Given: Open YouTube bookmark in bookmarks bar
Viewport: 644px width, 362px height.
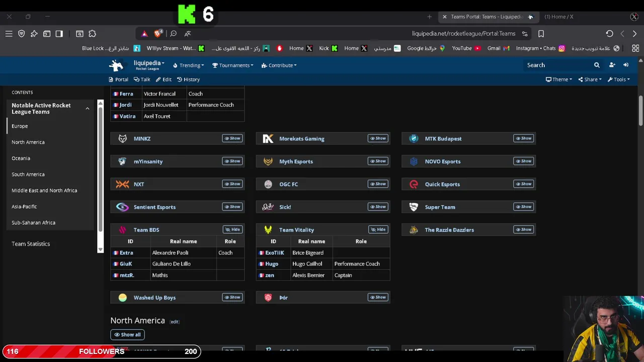Looking at the screenshot, I should pyautogui.click(x=466, y=48).
